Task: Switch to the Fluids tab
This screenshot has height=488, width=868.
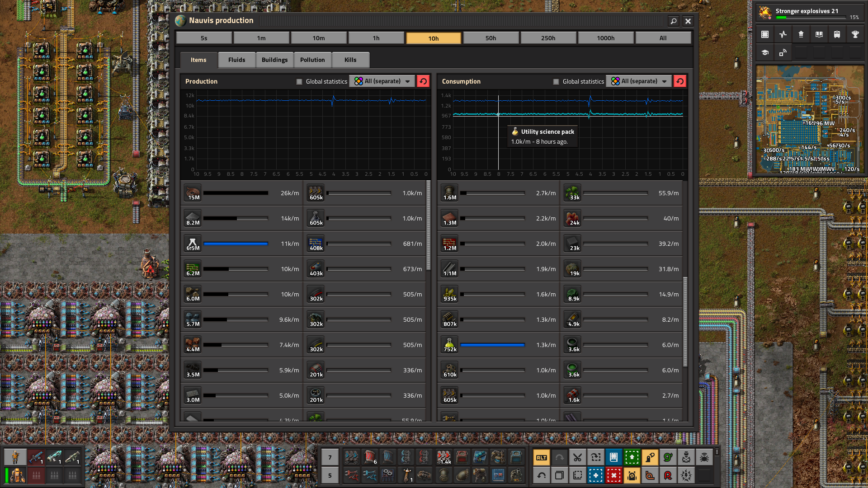Action: [x=236, y=59]
